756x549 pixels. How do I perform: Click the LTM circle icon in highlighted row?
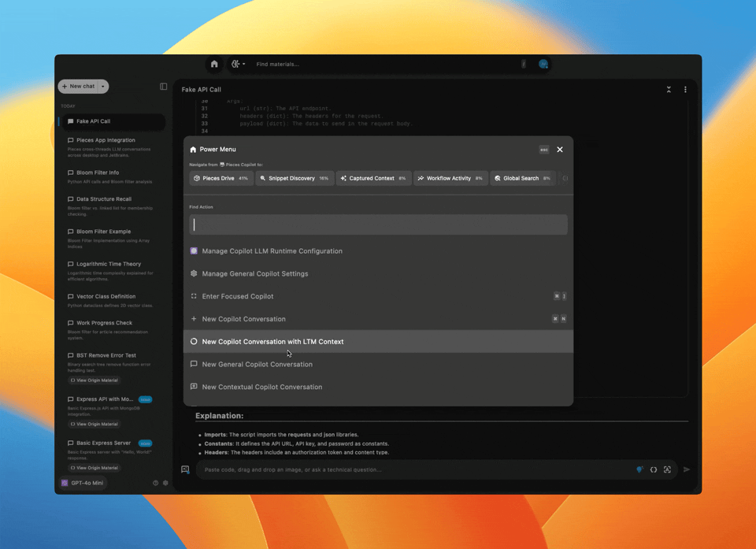(x=194, y=342)
